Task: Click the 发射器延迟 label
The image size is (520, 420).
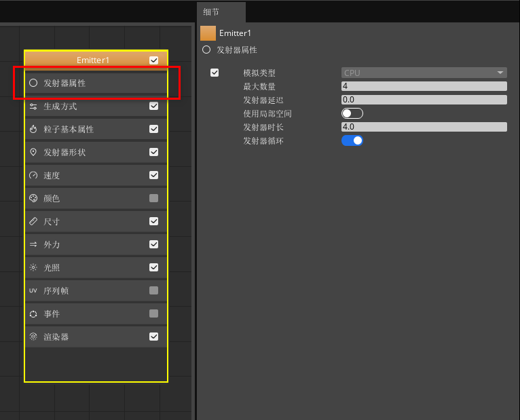Action: tap(263, 100)
